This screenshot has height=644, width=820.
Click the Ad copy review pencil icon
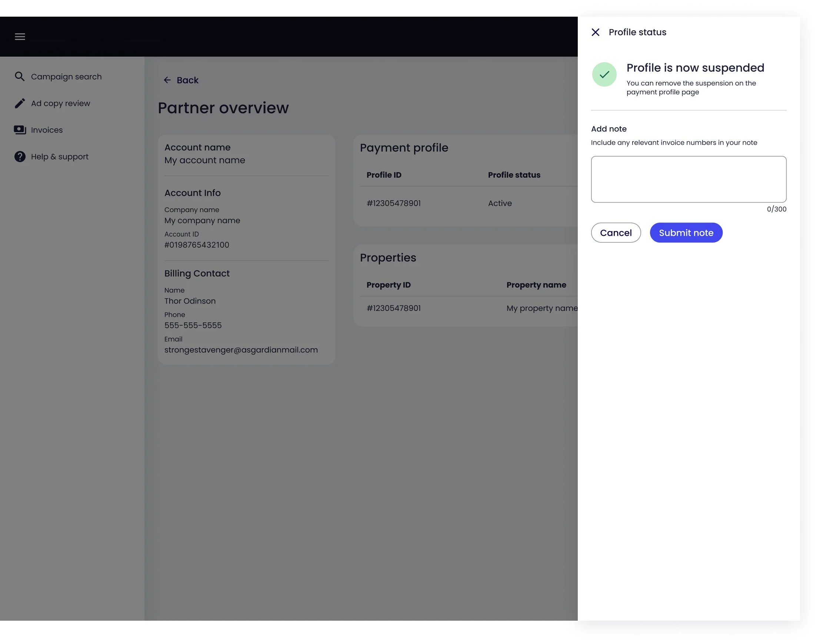(x=20, y=103)
